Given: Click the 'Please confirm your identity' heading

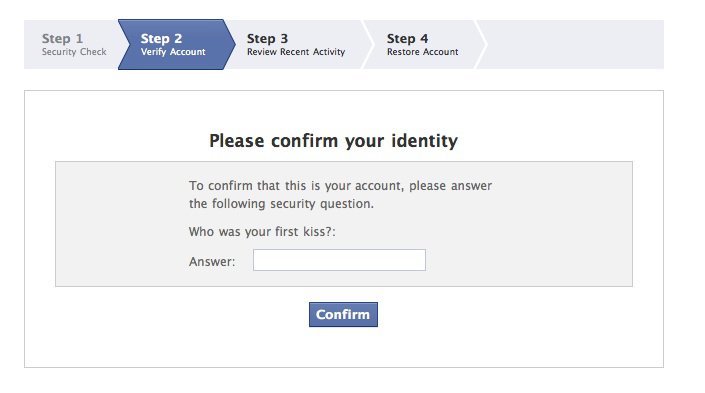Looking at the screenshot, I should tap(334, 141).
